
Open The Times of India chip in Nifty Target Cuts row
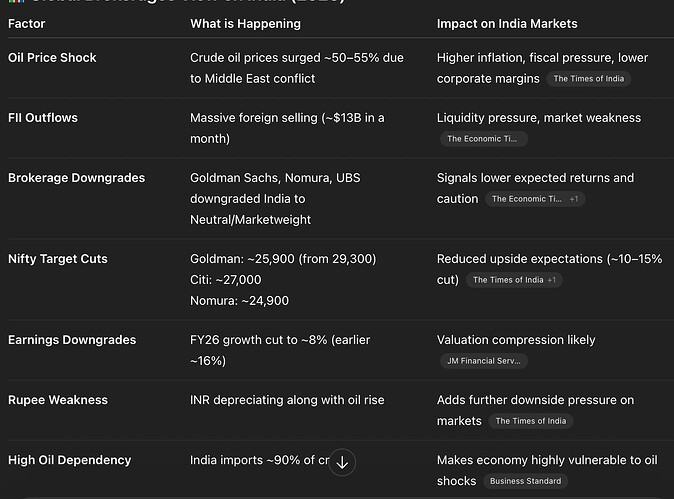click(x=508, y=280)
